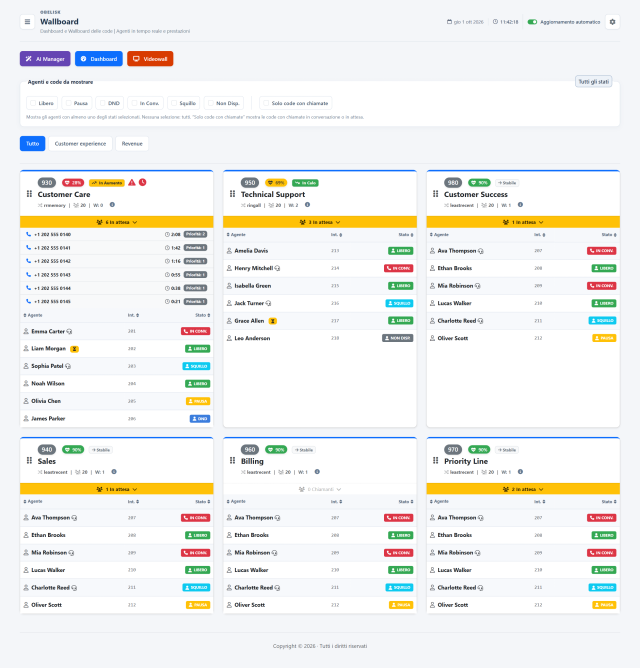640x668 pixels.
Task: Click the In Aumento trend badge on Customer Care
Action: click(x=107, y=183)
